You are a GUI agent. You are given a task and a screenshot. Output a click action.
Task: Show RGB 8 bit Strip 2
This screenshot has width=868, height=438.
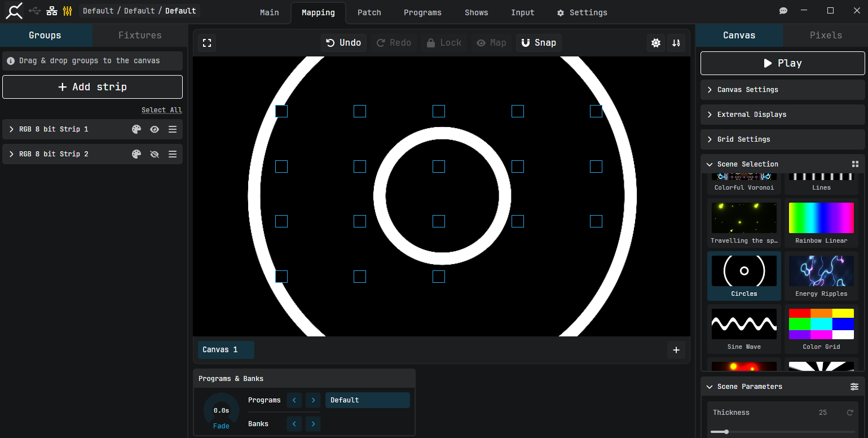[155, 154]
